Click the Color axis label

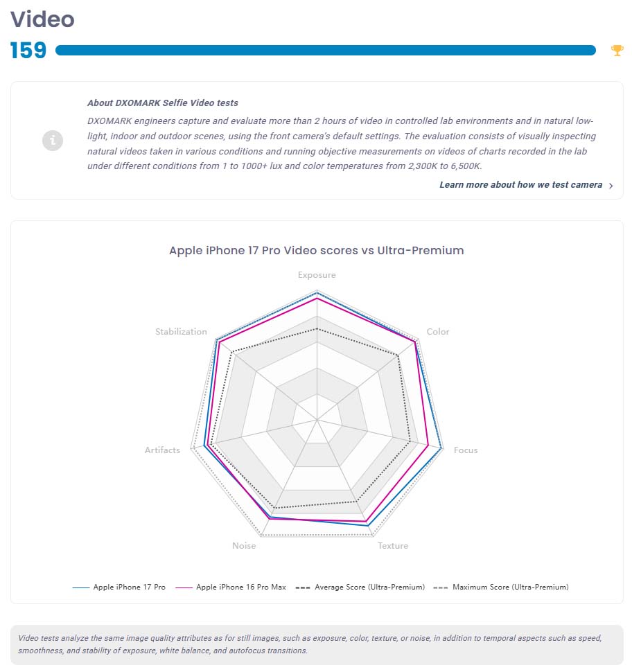coord(438,332)
